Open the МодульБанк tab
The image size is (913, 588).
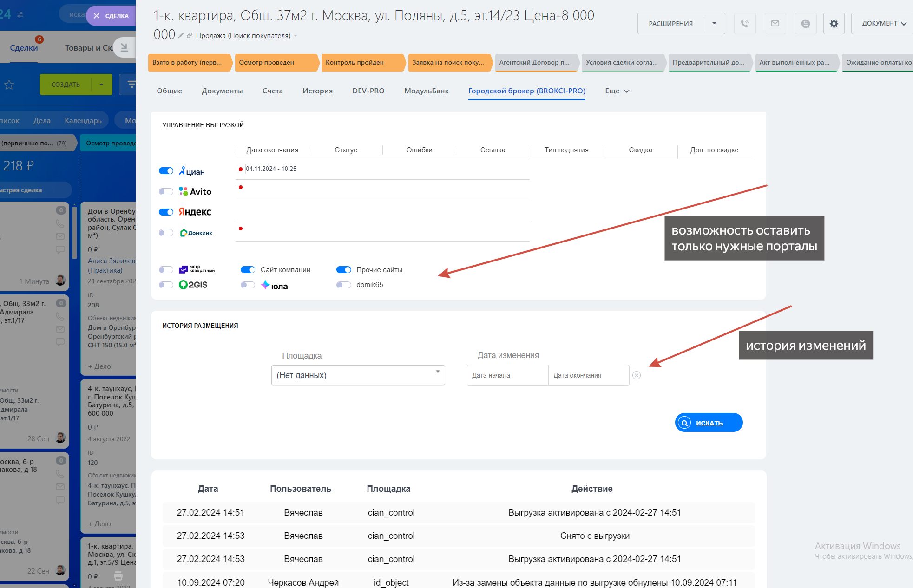[426, 91]
